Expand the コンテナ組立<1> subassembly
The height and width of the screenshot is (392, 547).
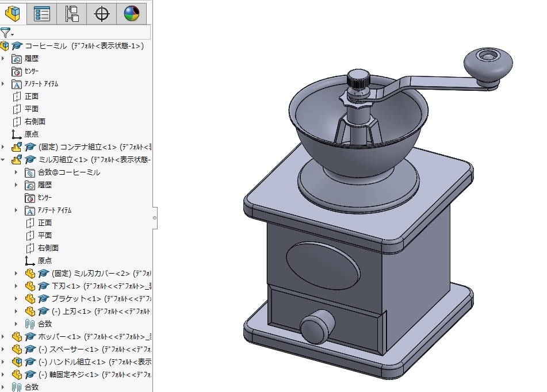click(x=3, y=147)
